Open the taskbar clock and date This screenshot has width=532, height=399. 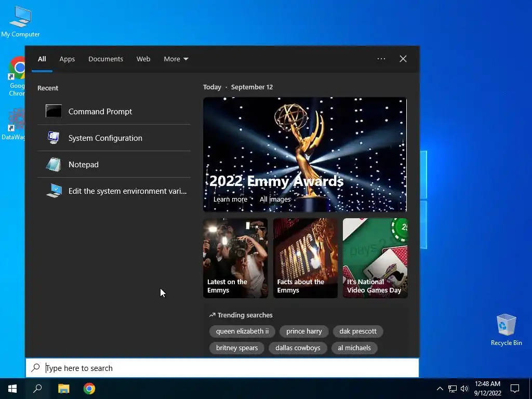click(487, 389)
